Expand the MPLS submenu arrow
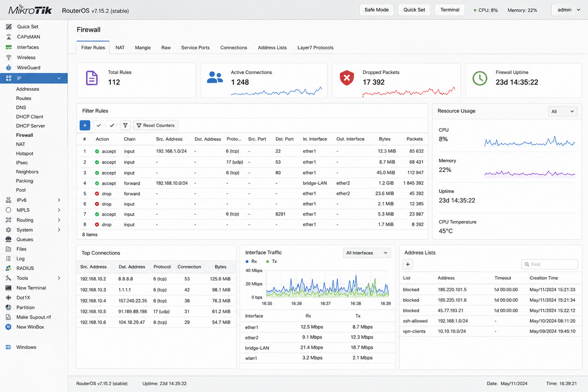This screenshot has height=392, width=588. pos(59,210)
